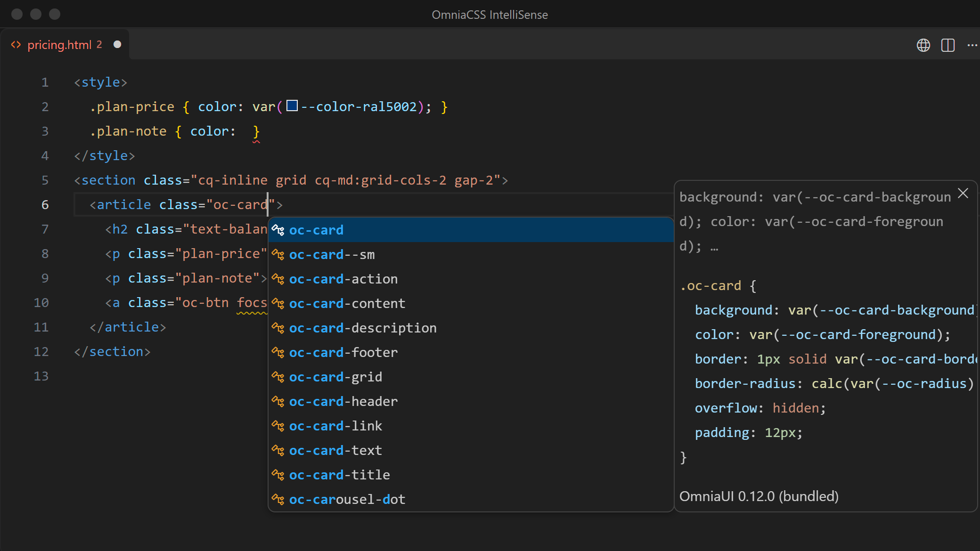This screenshot has width=980, height=551.
Task: Click line number 12 in the gutter
Action: [41, 351]
